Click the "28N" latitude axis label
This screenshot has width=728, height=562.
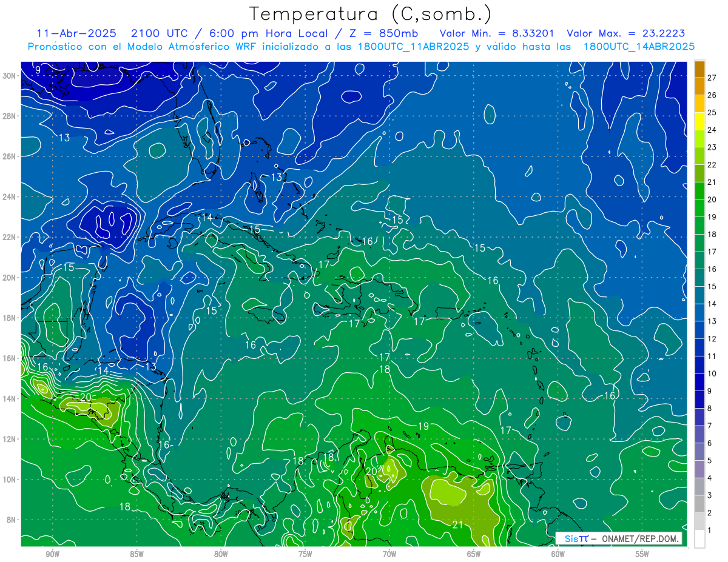(x=10, y=116)
